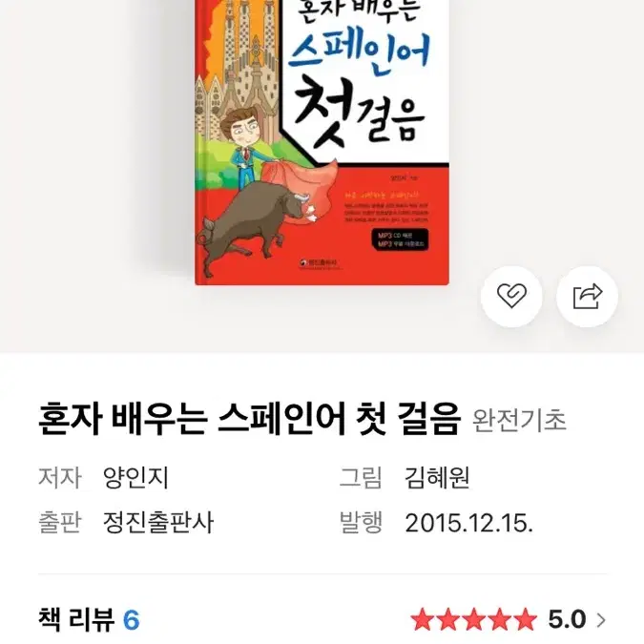This screenshot has height=644, width=644.
Task: Tap the book title 혼자 배우는 스페인어 첫 걸음
Action: (x=248, y=420)
